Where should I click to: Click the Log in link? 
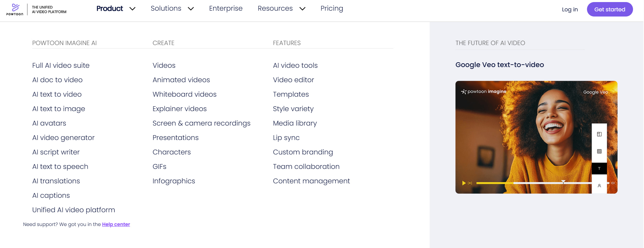[570, 10]
